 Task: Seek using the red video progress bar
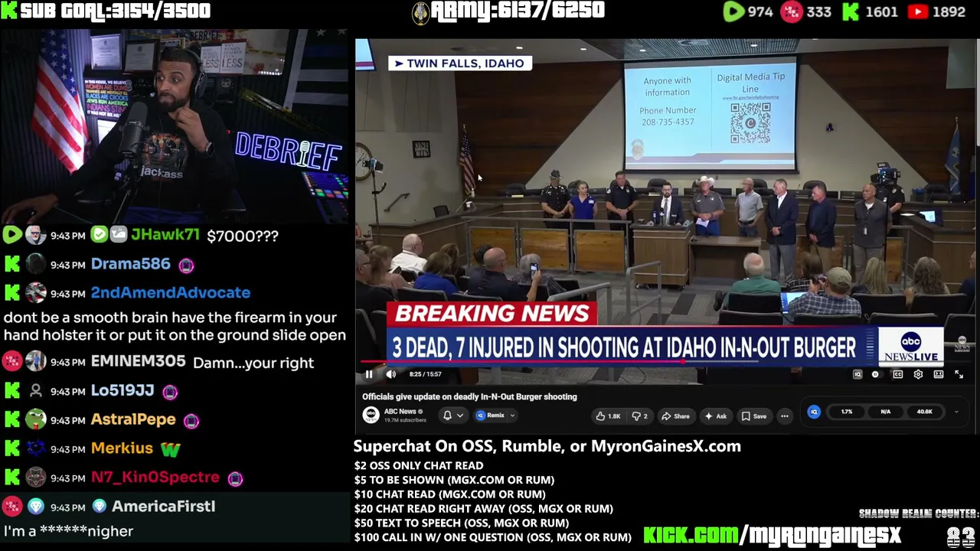[x=665, y=362]
